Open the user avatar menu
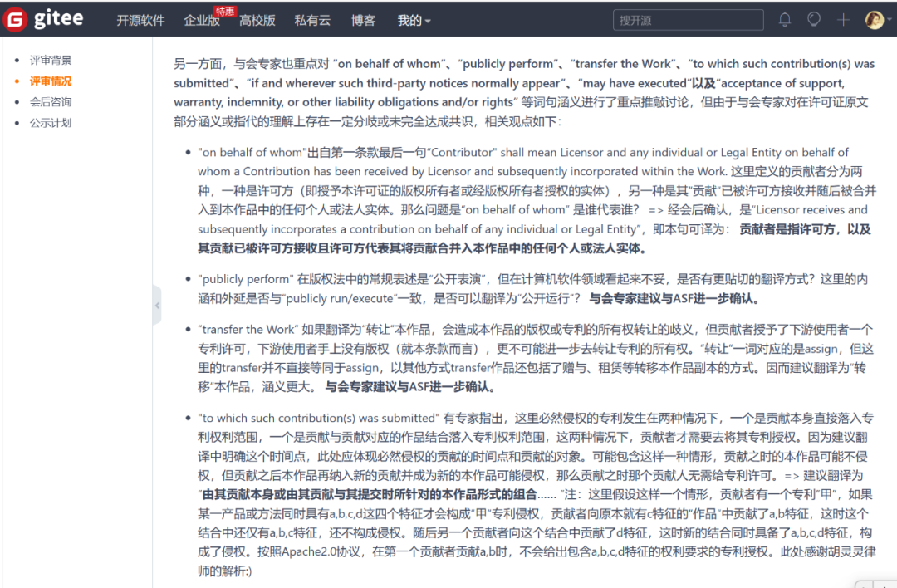 [x=875, y=20]
